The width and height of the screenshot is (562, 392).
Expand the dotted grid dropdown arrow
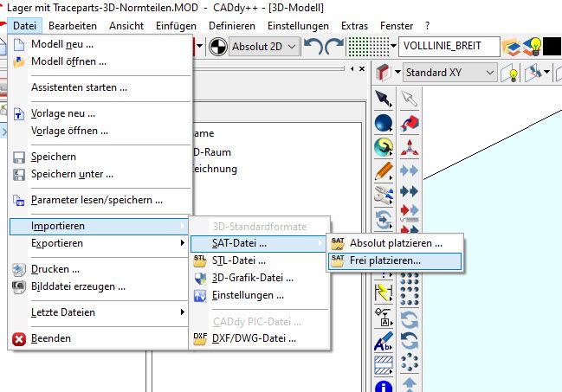coord(393,46)
